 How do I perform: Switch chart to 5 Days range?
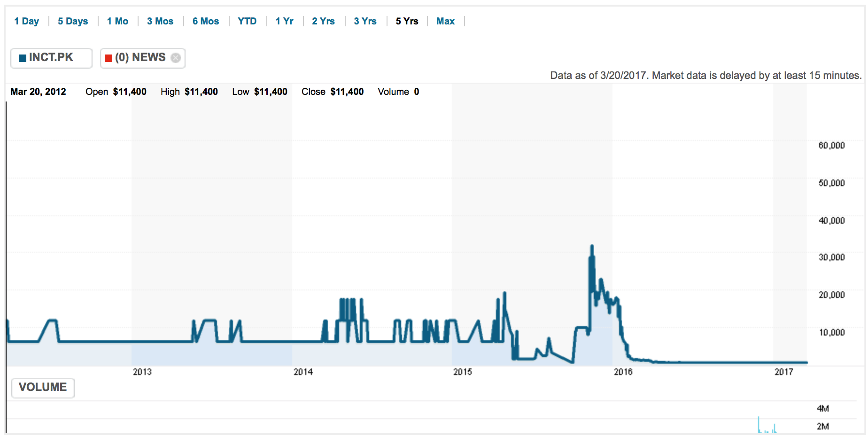[x=73, y=21]
